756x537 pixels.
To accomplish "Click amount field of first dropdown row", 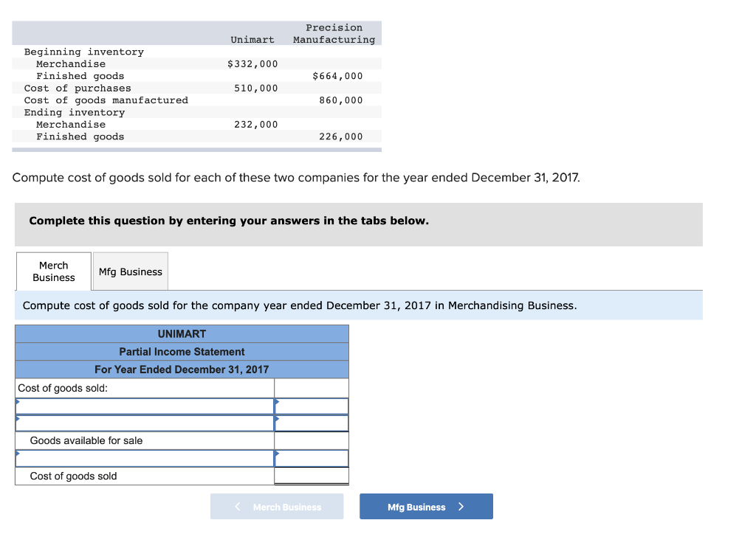I will tap(312, 406).
